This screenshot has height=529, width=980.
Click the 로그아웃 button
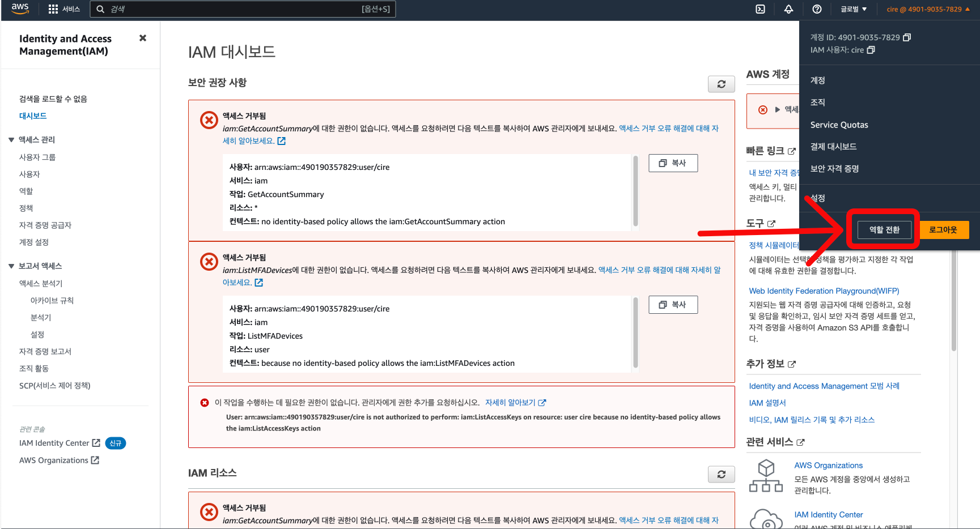(x=943, y=229)
